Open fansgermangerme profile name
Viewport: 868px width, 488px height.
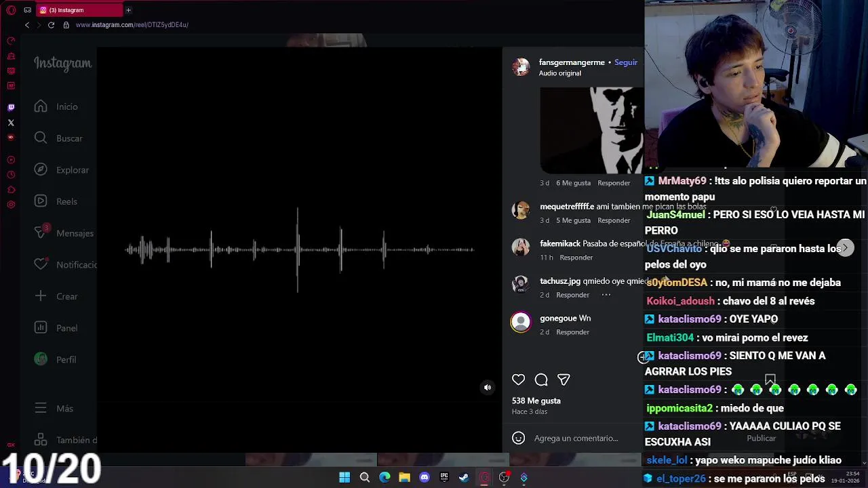572,62
